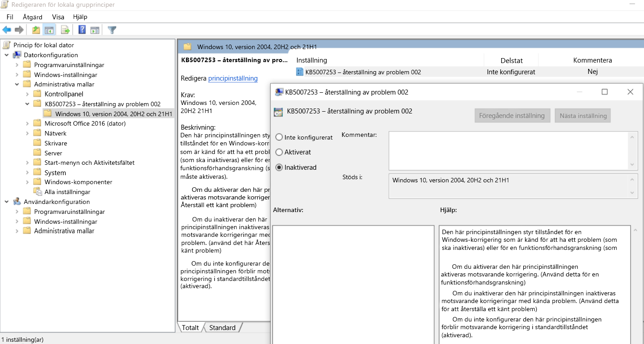
Task: Expand the Kontrollpanel folder
Action: 27,94
